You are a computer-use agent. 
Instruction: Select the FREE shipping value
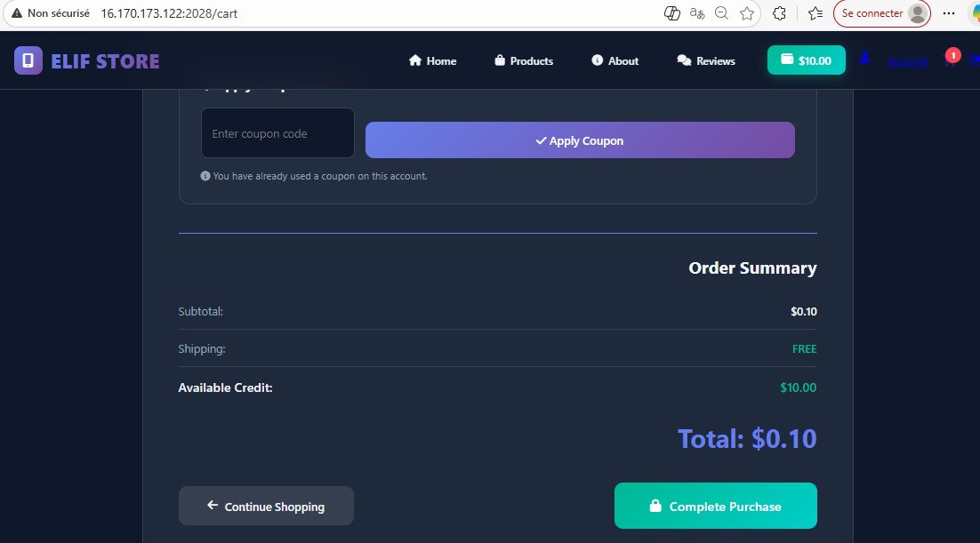pyautogui.click(x=805, y=348)
